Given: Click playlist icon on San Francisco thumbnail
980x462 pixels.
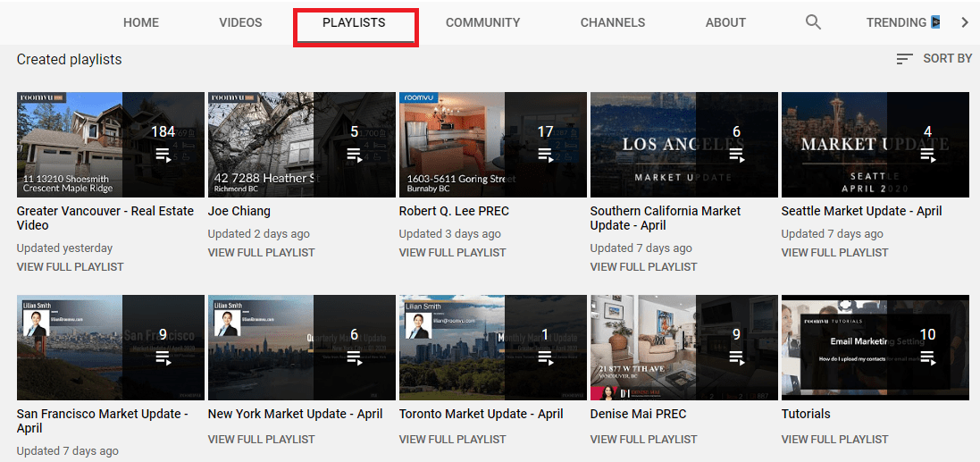Looking at the screenshot, I should [x=163, y=358].
